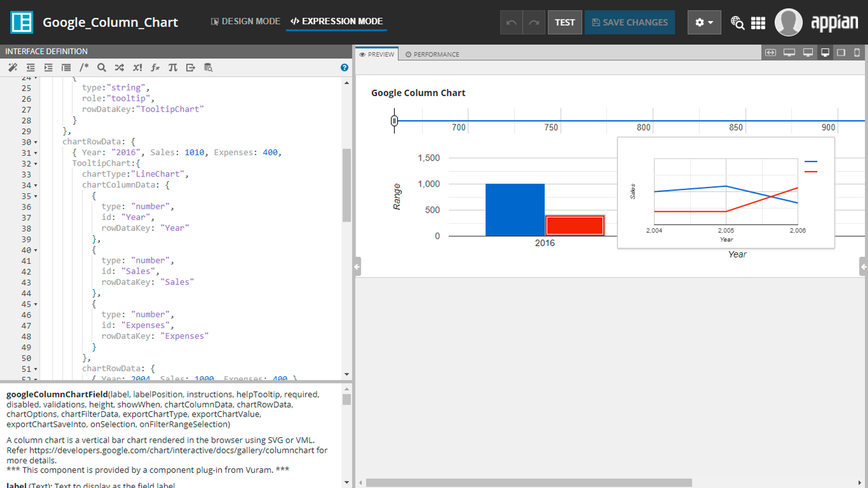
Task: Click line 33 chartType "LineChart" text
Action: [x=135, y=174]
